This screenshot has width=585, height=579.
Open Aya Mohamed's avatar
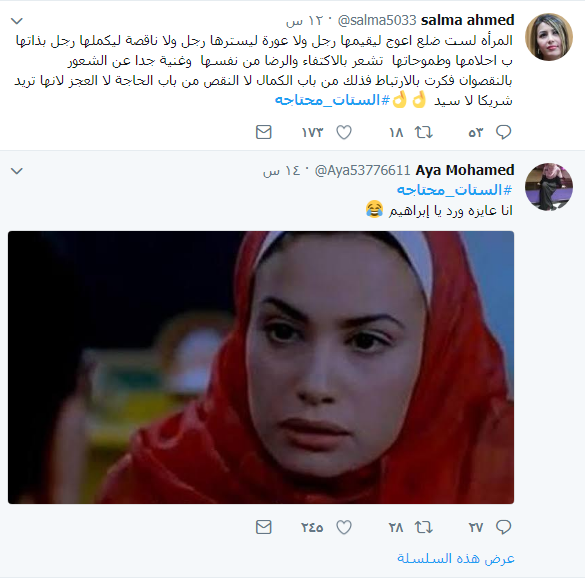coord(549,187)
